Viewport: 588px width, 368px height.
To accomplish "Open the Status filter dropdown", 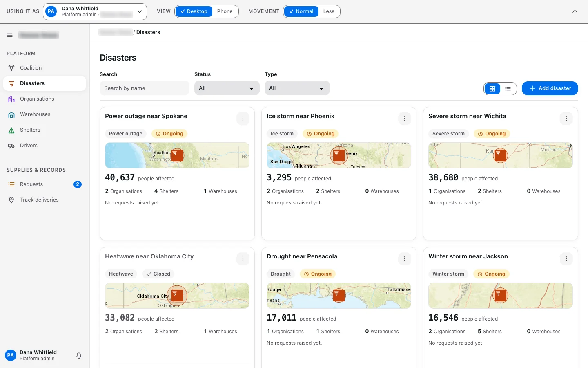I will (227, 88).
